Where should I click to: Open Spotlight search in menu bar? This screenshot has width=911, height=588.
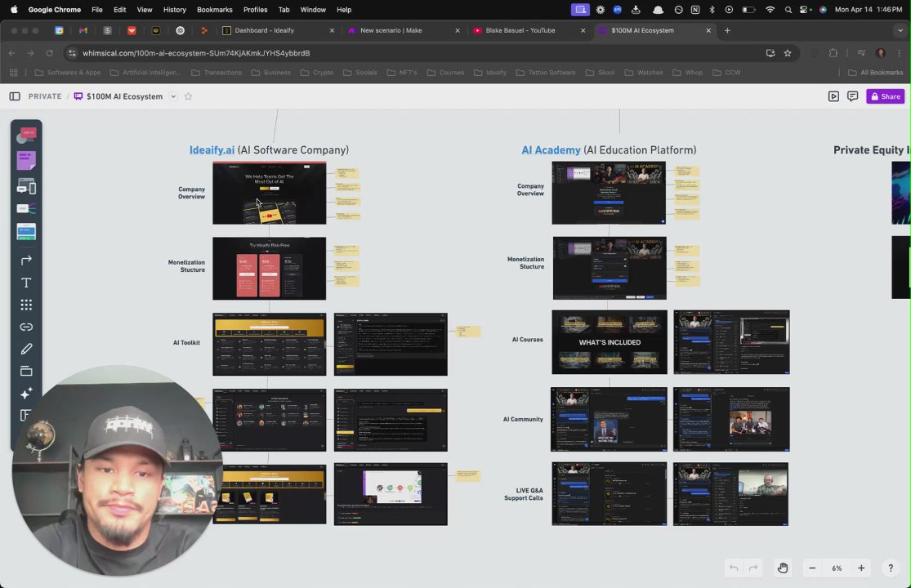pos(788,9)
